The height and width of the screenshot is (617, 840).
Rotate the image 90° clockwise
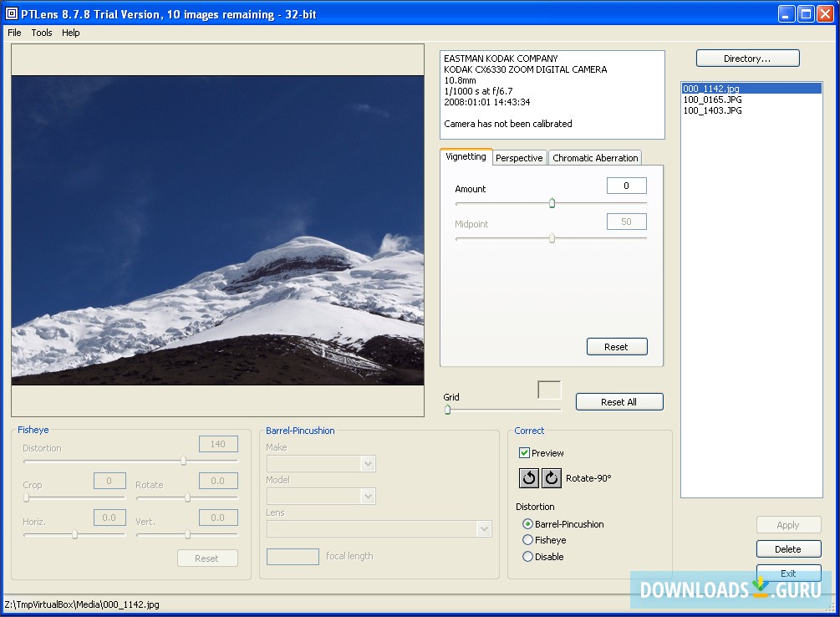tap(550, 477)
